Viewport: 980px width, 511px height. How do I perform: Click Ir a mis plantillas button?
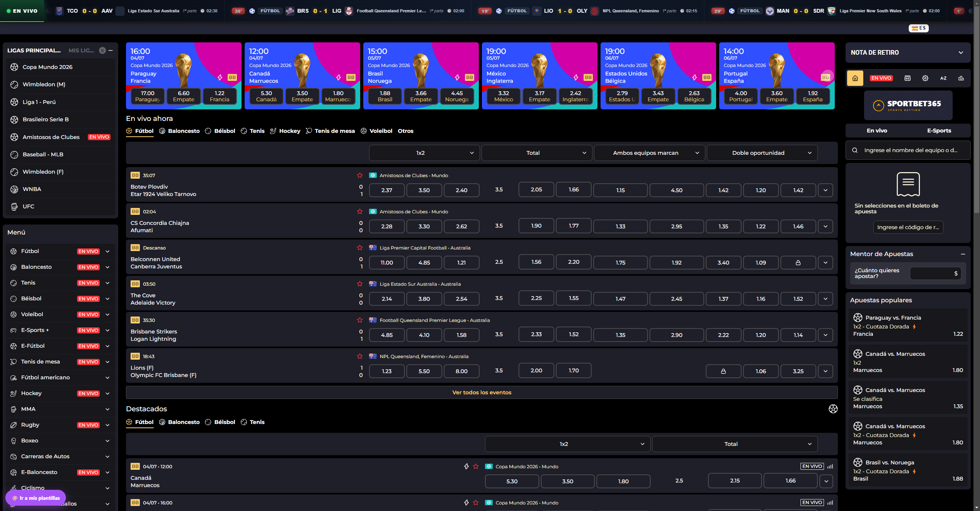(36, 498)
